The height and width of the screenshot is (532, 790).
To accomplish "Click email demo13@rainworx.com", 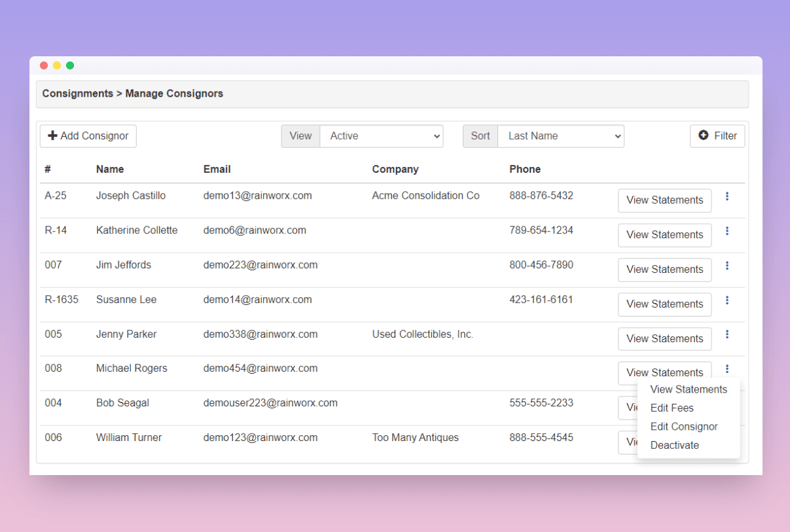I will [x=258, y=196].
